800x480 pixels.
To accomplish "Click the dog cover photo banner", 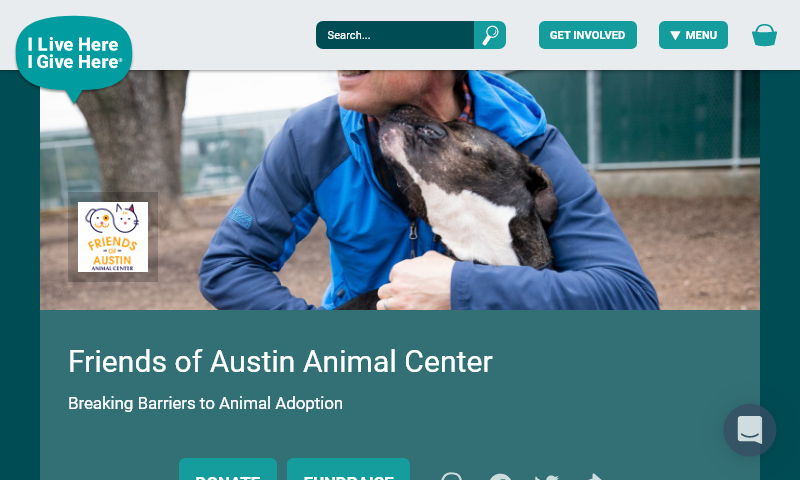I will [x=399, y=190].
